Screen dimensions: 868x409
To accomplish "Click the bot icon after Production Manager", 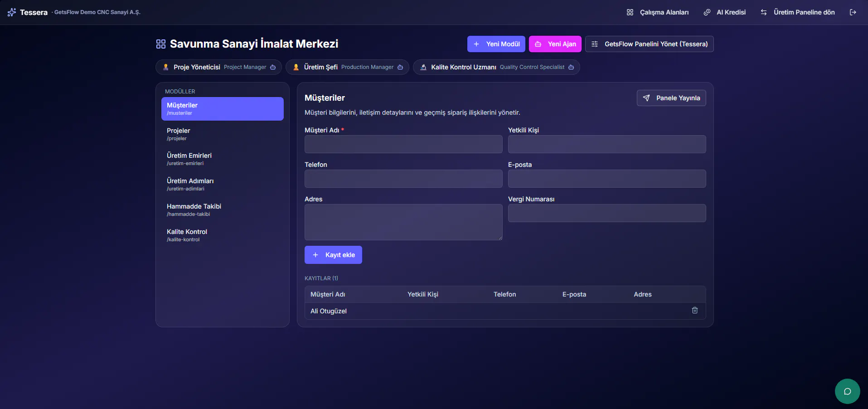I will coord(400,67).
